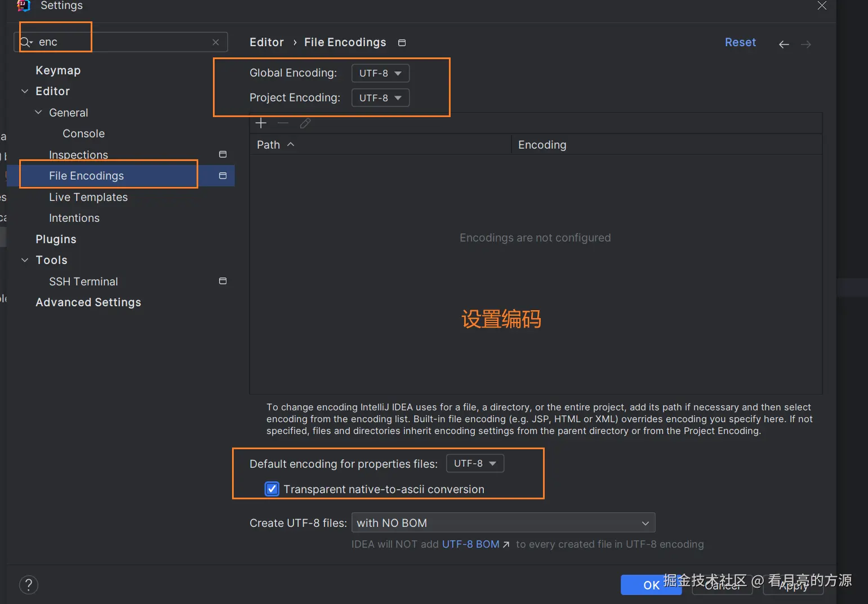Click the Editor breadcrumb

pos(266,42)
